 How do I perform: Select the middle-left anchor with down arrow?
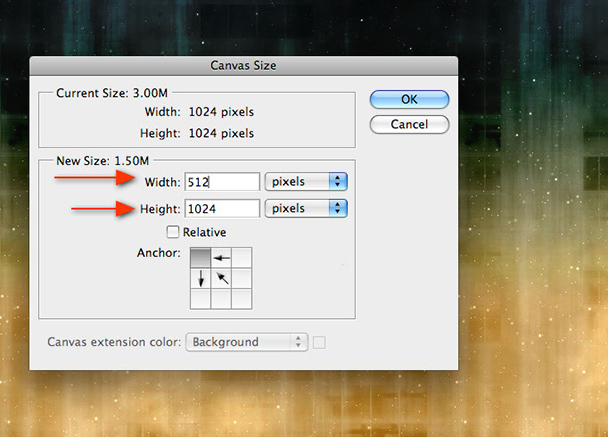200,278
